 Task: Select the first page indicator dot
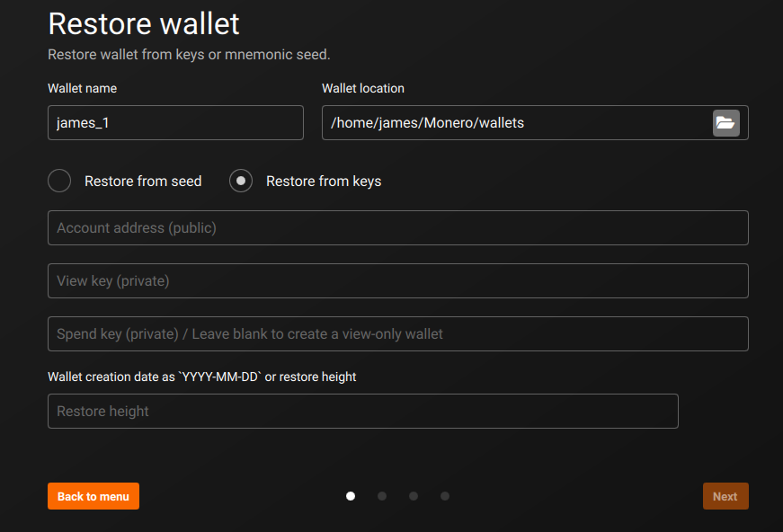coord(351,496)
